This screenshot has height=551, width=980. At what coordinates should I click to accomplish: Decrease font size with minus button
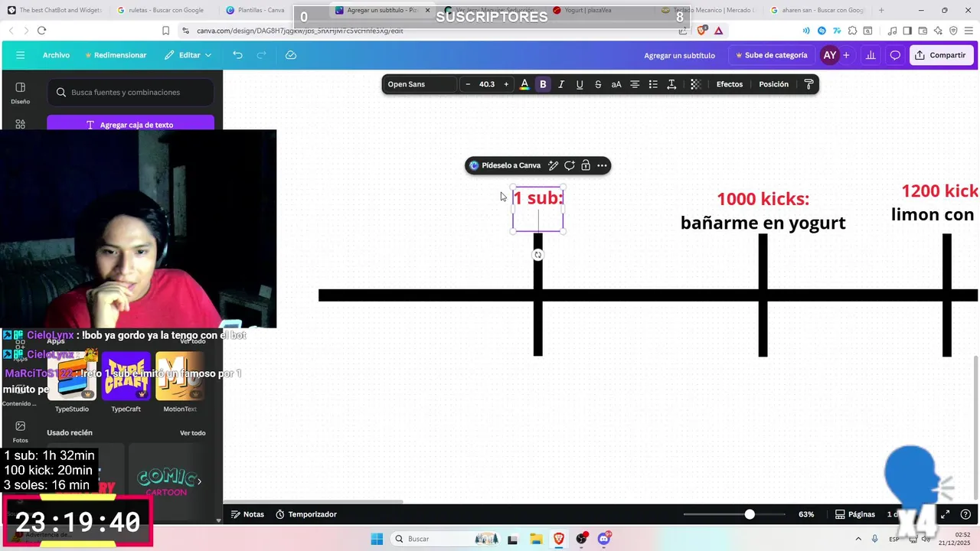tap(468, 84)
